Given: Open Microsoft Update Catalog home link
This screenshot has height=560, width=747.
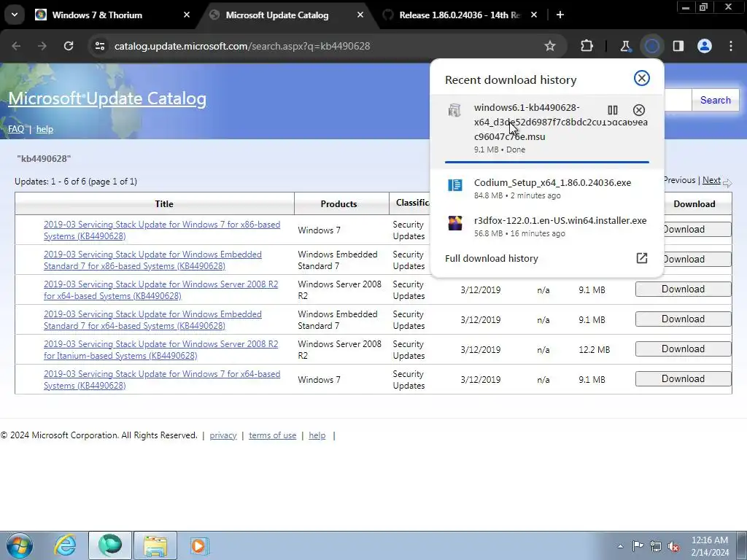Looking at the screenshot, I should [107, 98].
